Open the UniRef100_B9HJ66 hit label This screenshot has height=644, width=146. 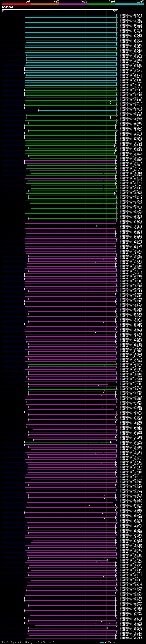pos(131,15)
